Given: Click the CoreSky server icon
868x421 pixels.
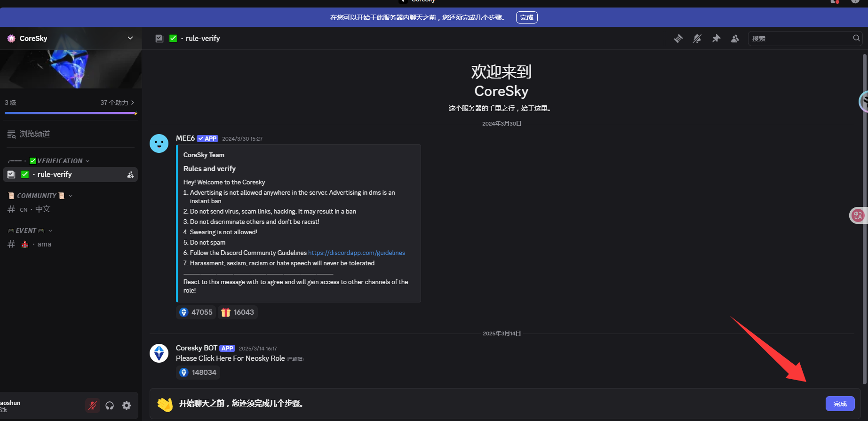Looking at the screenshot, I should (x=11, y=39).
